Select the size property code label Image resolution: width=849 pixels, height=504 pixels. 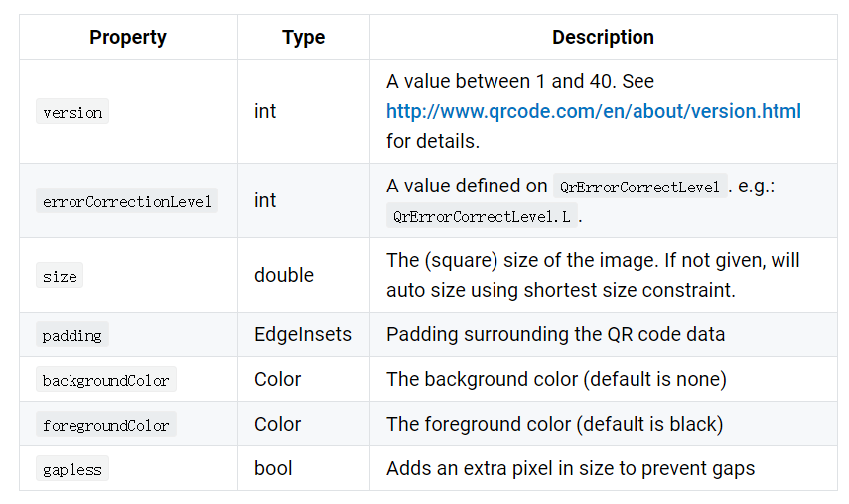click(60, 275)
